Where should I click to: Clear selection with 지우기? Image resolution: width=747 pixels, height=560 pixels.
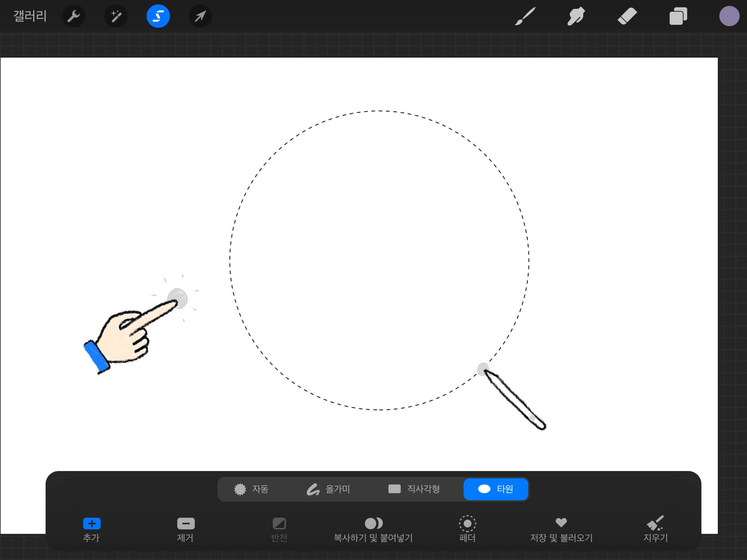tap(655, 529)
